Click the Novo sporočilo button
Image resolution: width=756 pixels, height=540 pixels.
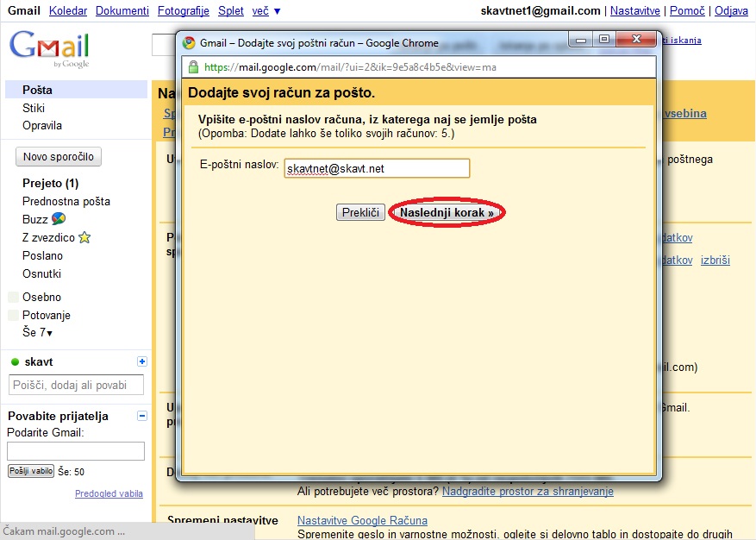[x=59, y=157]
